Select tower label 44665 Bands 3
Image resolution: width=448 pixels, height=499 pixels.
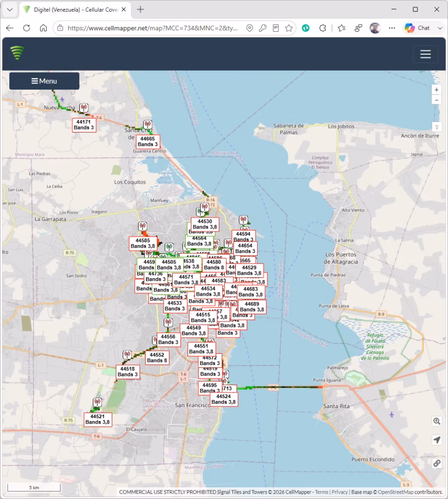pos(148,142)
